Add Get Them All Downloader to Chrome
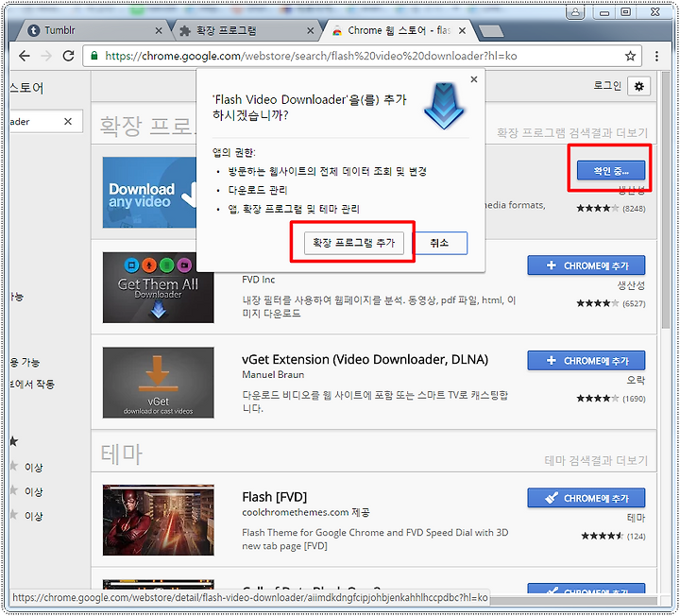The height and width of the screenshot is (616, 680). [586, 265]
